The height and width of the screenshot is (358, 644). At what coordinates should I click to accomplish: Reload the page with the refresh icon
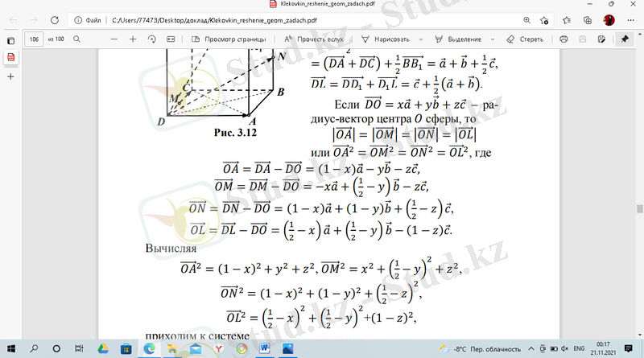55,20
